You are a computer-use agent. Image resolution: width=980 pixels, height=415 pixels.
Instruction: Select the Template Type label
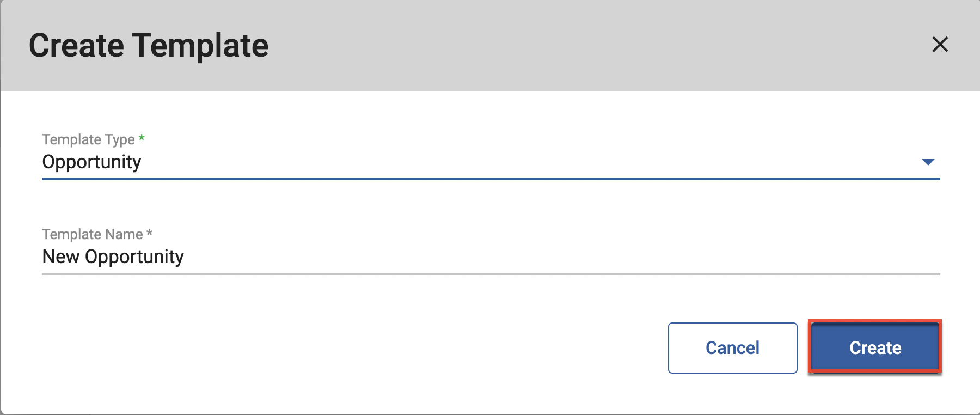click(88, 139)
